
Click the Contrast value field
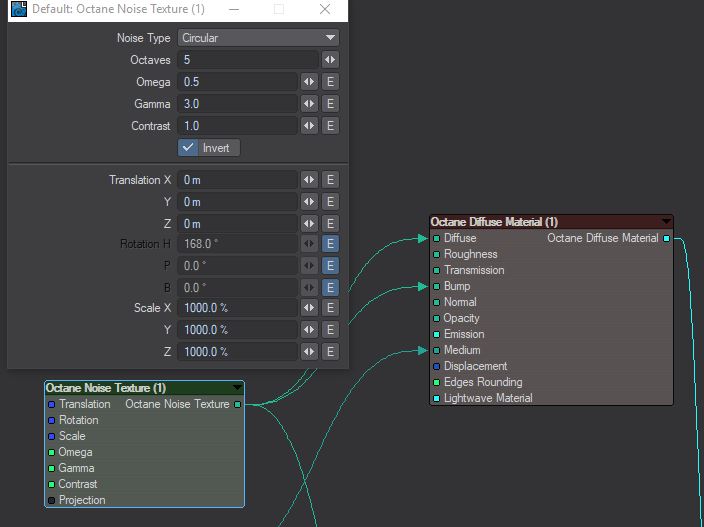point(238,126)
